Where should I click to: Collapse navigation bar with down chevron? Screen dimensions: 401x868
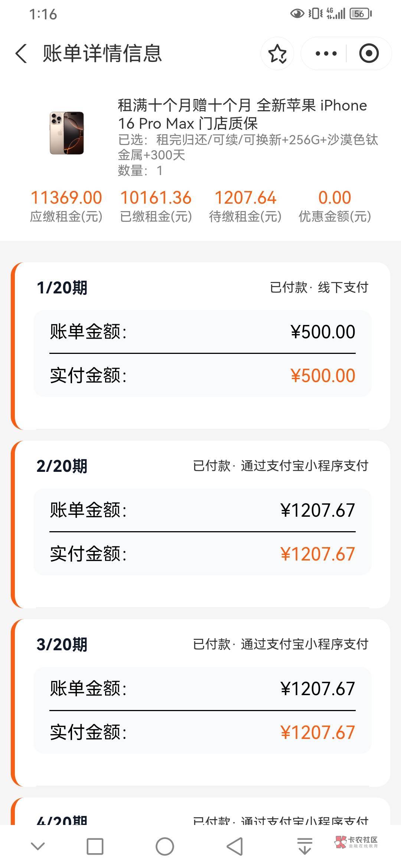38,846
